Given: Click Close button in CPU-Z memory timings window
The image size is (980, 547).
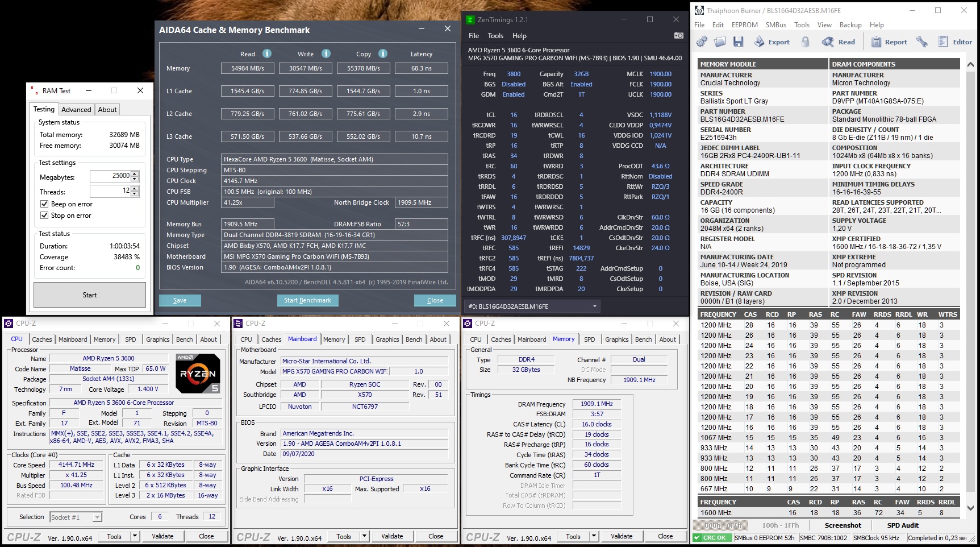Looking at the screenshot, I should (x=665, y=536).
